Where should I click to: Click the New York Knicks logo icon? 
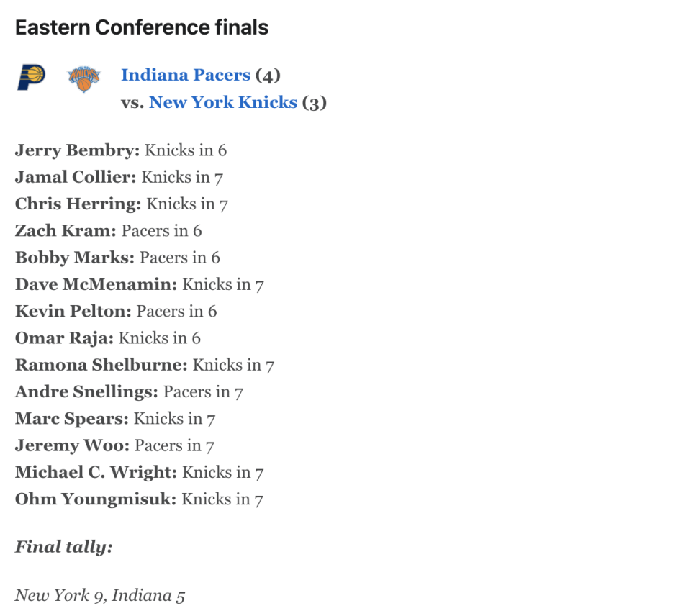[x=83, y=79]
